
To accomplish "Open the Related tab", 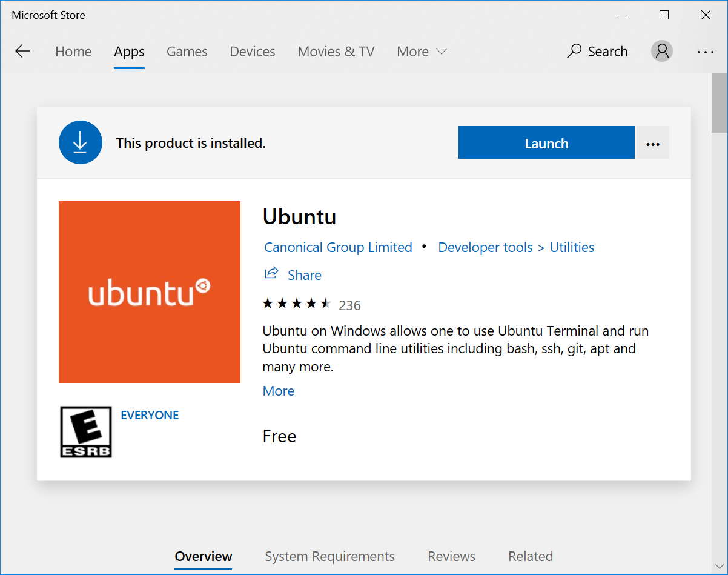I will (x=531, y=556).
